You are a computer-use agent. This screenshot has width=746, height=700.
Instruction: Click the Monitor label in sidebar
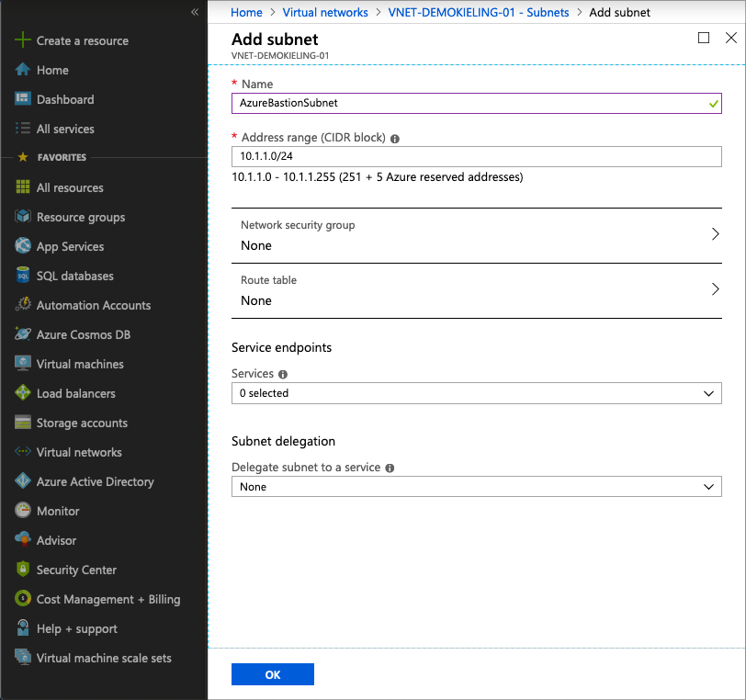click(58, 511)
